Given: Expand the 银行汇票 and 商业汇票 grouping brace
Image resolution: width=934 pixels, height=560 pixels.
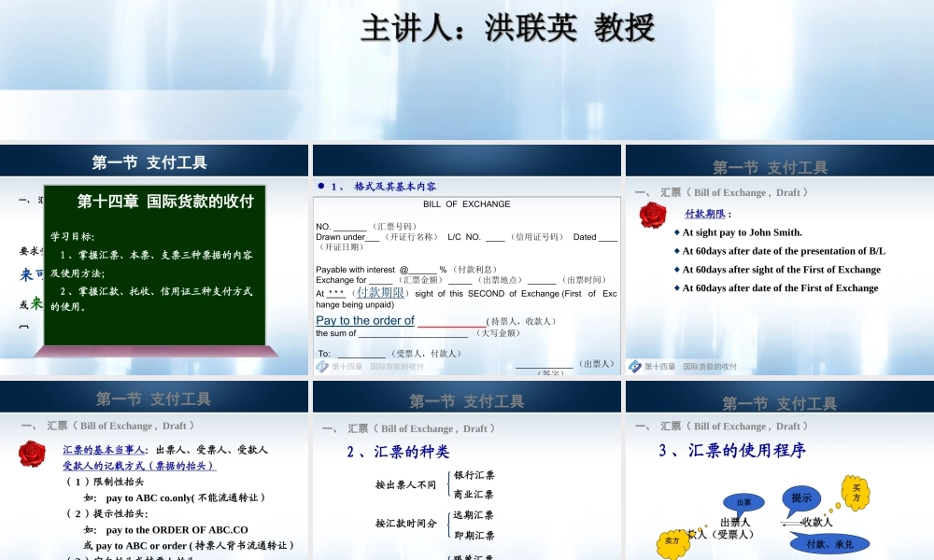Looking at the screenshot, I should pyautogui.click(x=450, y=482).
